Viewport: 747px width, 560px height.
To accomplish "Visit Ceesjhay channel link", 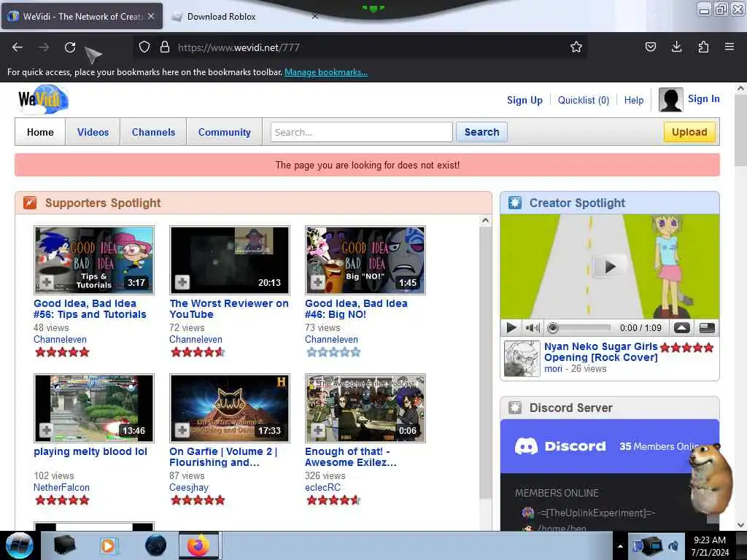I will [x=189, y=487].
